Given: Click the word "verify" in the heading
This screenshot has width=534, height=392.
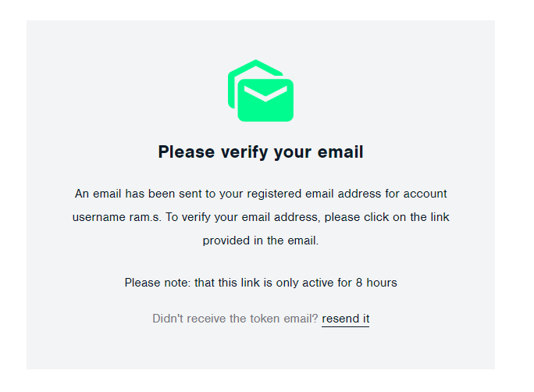Looking at the screenshot, I should pyautogui.click(x=238, y=152).
